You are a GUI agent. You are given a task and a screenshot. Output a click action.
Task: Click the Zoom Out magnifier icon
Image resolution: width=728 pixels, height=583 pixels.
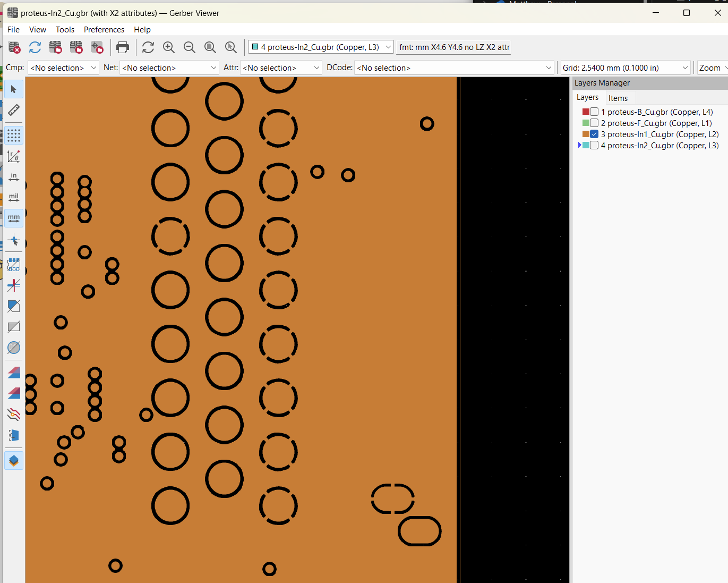click(x=190, y=47)
